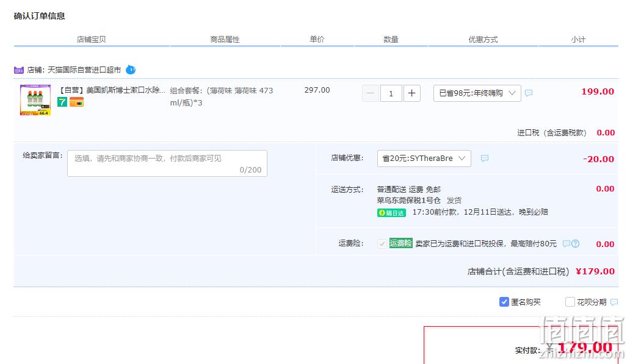Increase the quantity with the plus button

click(412, 93)
